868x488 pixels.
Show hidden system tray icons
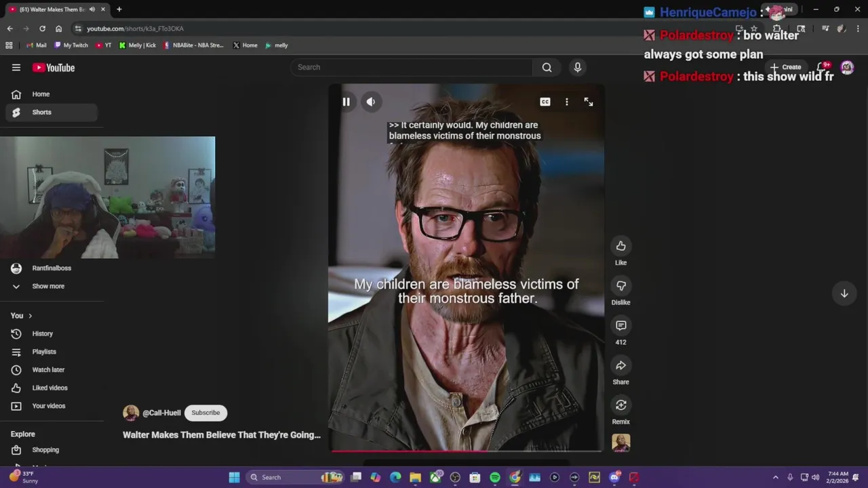coord(776,477)
